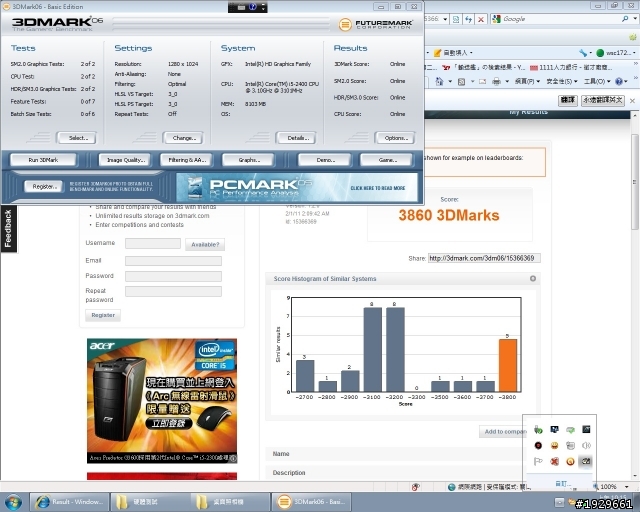The height and width of the screenshot is (512, 640).
Task: Open the Safety (S) menu
Action: tap(563, 81)
